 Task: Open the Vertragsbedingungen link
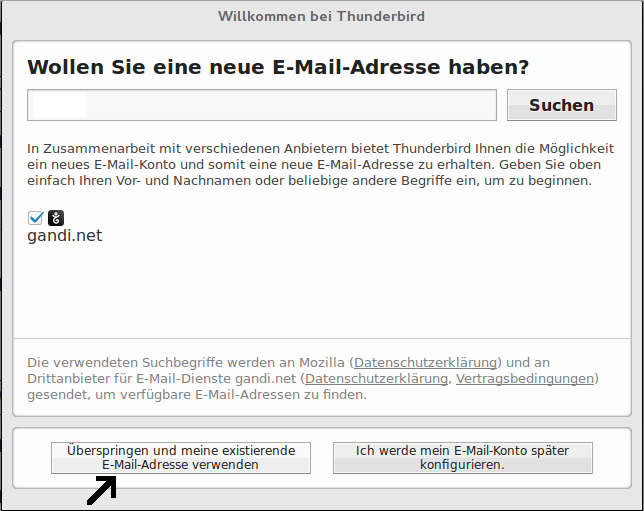(525, 378)
